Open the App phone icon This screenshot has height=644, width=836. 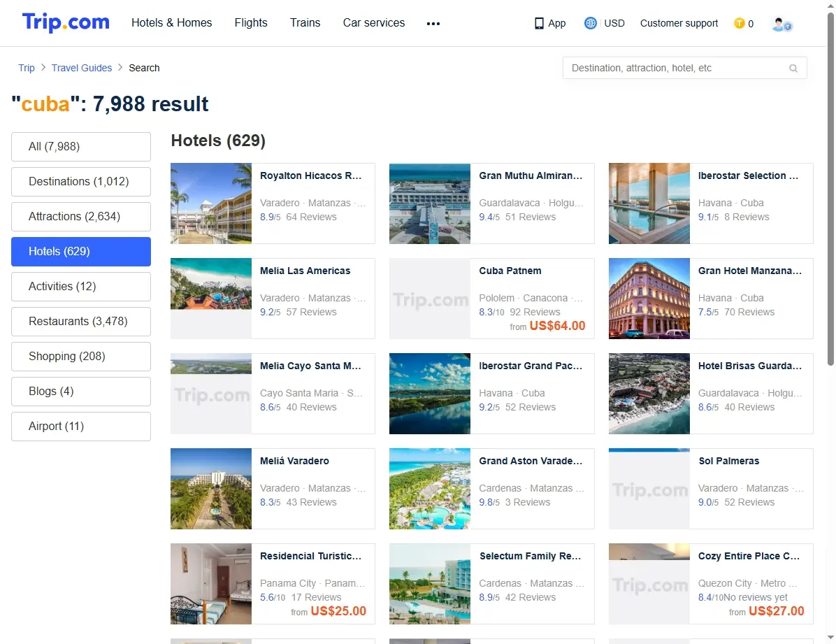pyautogui.click(x=539, y=24)
